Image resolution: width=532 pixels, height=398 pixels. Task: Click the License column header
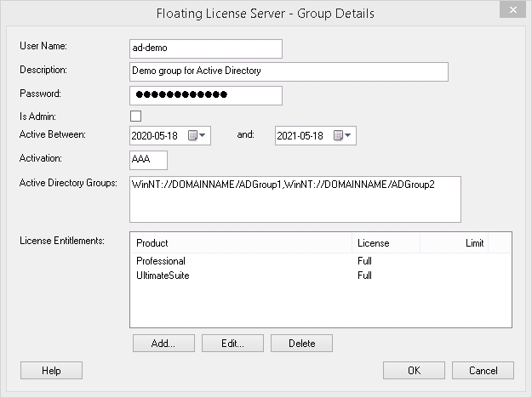point(386,243)
